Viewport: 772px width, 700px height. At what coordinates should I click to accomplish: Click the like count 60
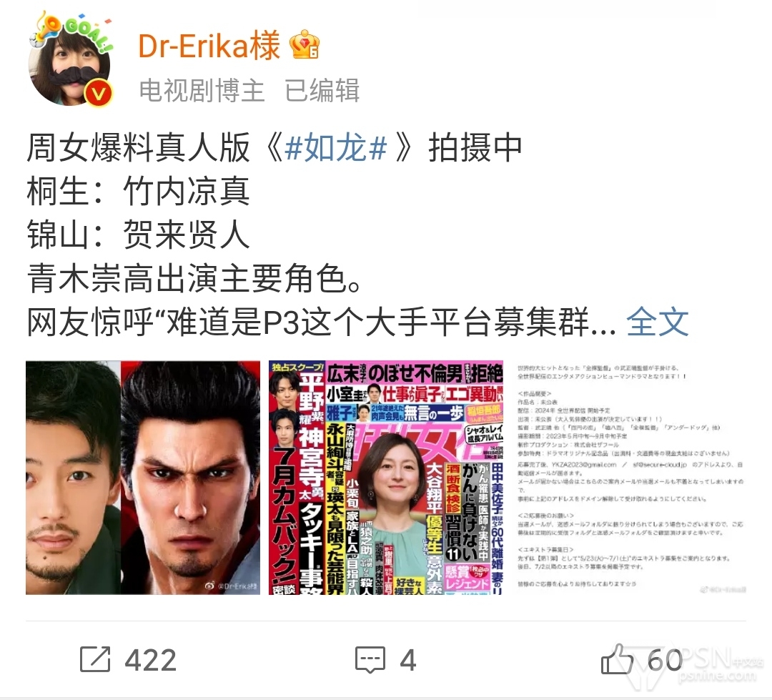[x=665, y=660]
